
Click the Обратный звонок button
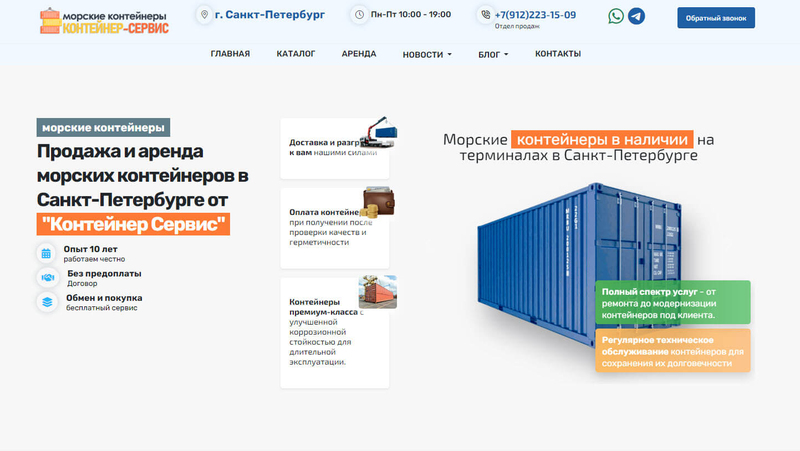716,18
